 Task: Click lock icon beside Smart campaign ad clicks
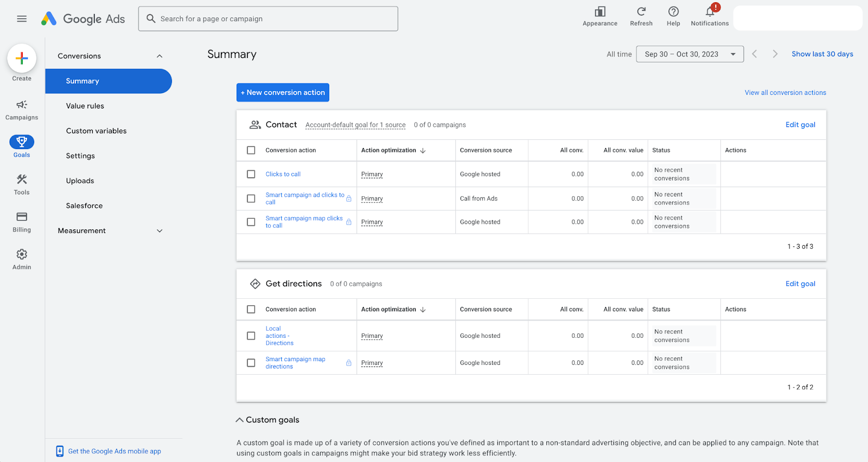click(349, 198)
